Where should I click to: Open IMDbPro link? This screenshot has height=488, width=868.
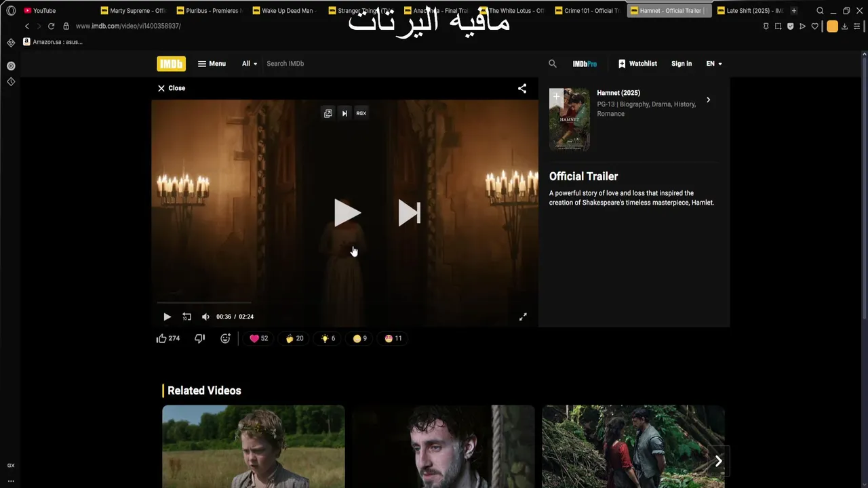pyautogui.click(x=585, y=64)
